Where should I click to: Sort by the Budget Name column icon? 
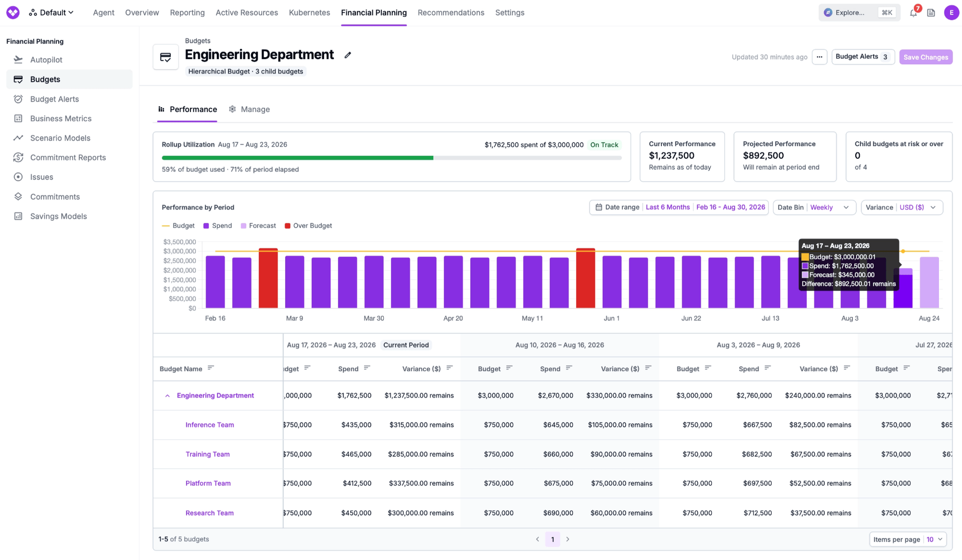pos(211,368)
